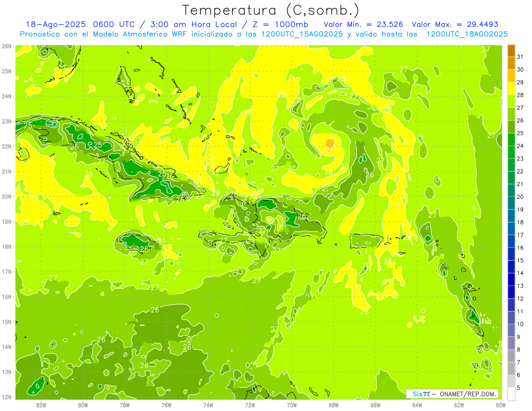
Task: Select the 76W longitude axis label
Action: (167, 405)
